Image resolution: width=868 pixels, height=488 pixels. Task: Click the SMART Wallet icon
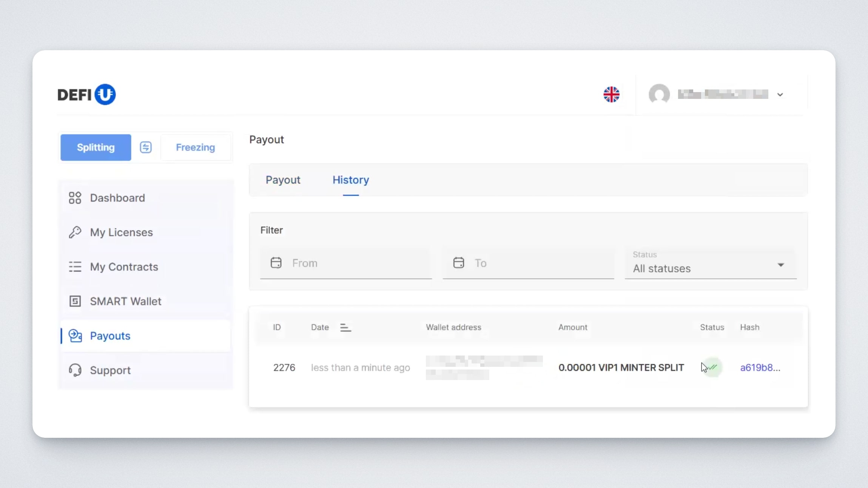coord(75,301)
